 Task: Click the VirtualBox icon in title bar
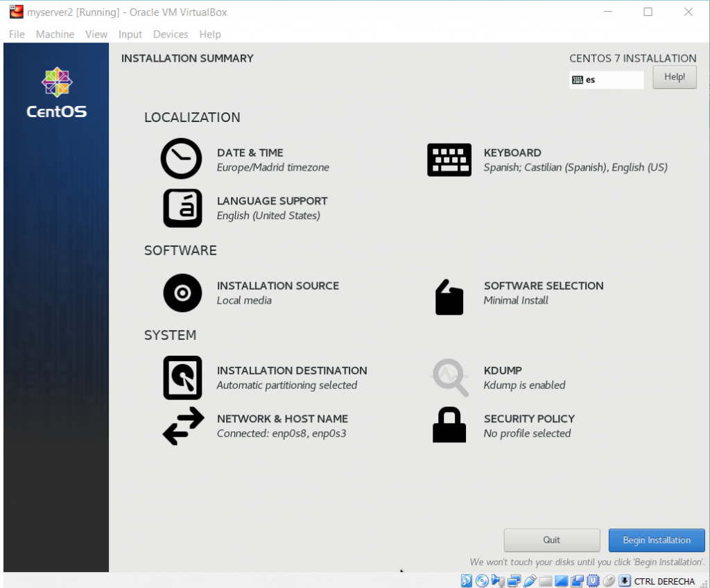click(x=17, y=12)
